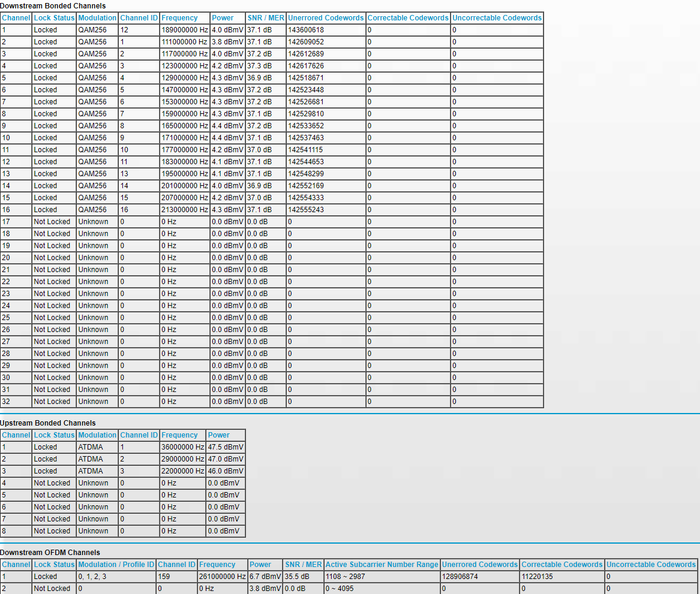This screenshot has height=594, width=700.
Task: Click the Correctable Codewords column header
Action: tap(408, 17)
